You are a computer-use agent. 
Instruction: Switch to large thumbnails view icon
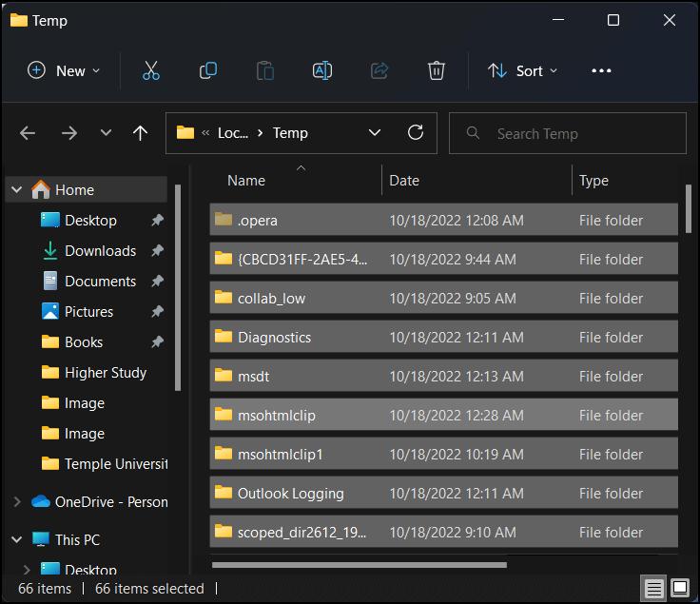coord(680,589)
